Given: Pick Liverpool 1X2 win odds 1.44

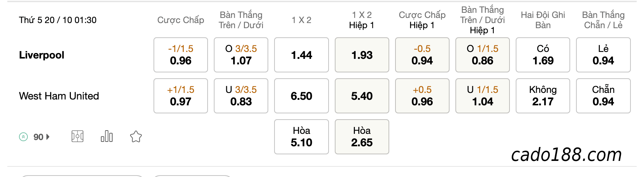Looking at the screenshot, I should (x=302, y=55).
